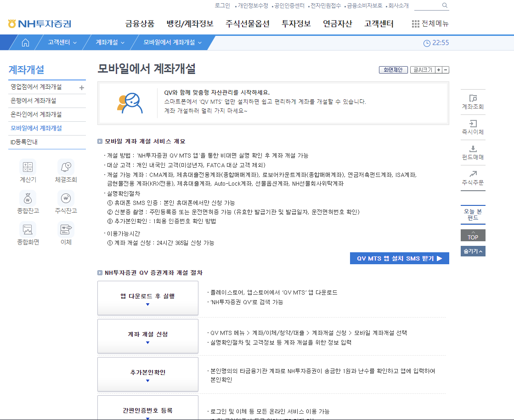The width and height of the screenshot is (514, 420).
Task: Select 은행에서 계좌개설 in sidebar
Action: pos(47,101)
